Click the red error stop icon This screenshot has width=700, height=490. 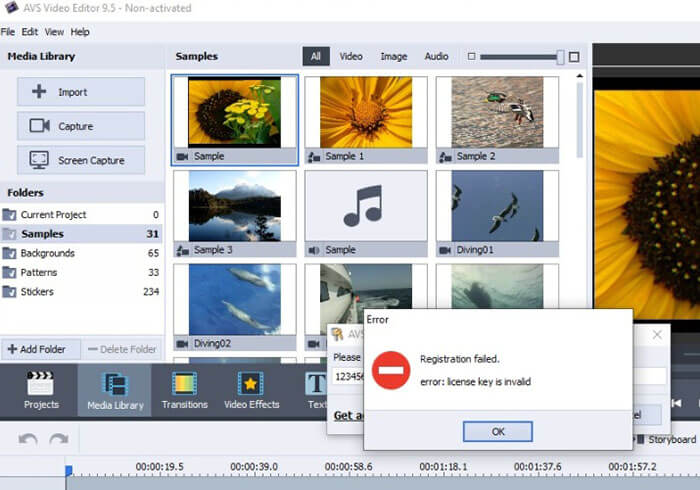click(x=391, y=370)
